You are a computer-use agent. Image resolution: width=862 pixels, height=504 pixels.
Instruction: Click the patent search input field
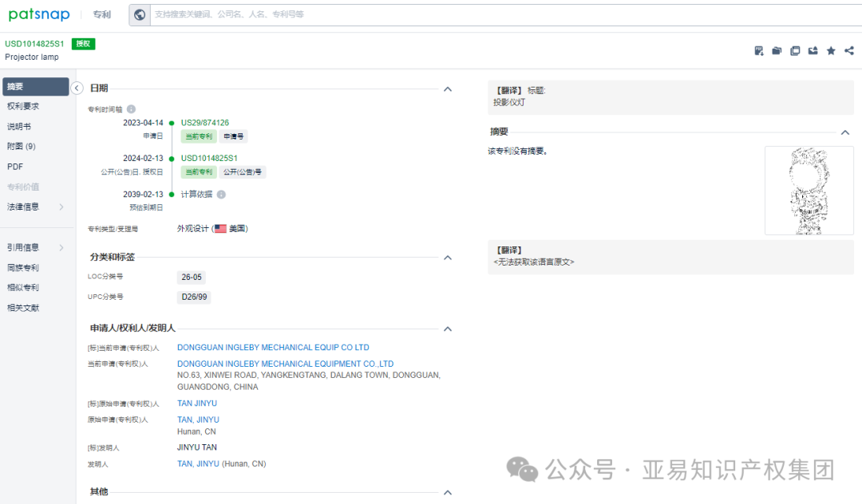(506, 15)
